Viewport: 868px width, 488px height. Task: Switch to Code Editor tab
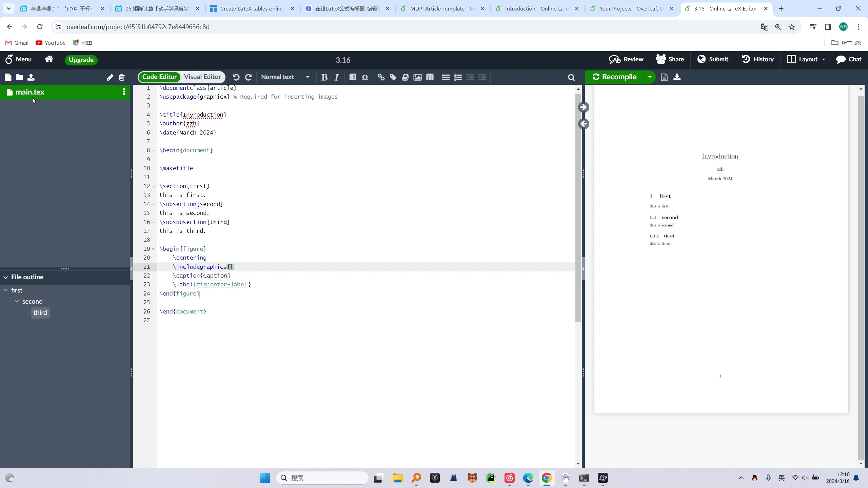(x=159, y=77)
